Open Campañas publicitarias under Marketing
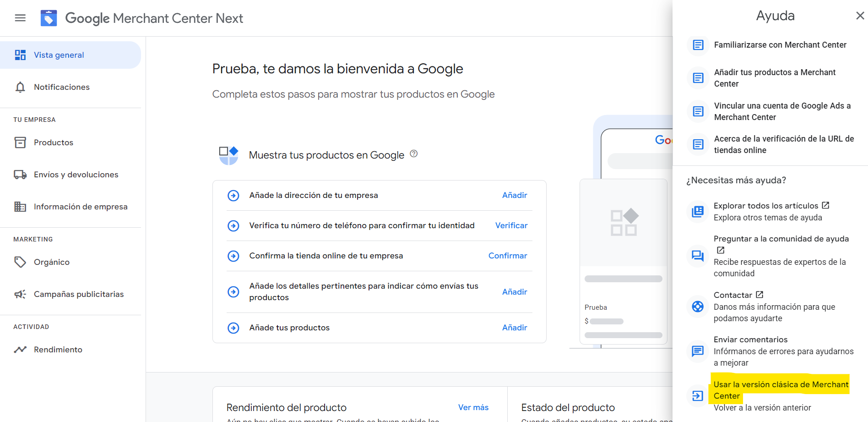Viewport: 868px width, 422px height. (71, 294)
